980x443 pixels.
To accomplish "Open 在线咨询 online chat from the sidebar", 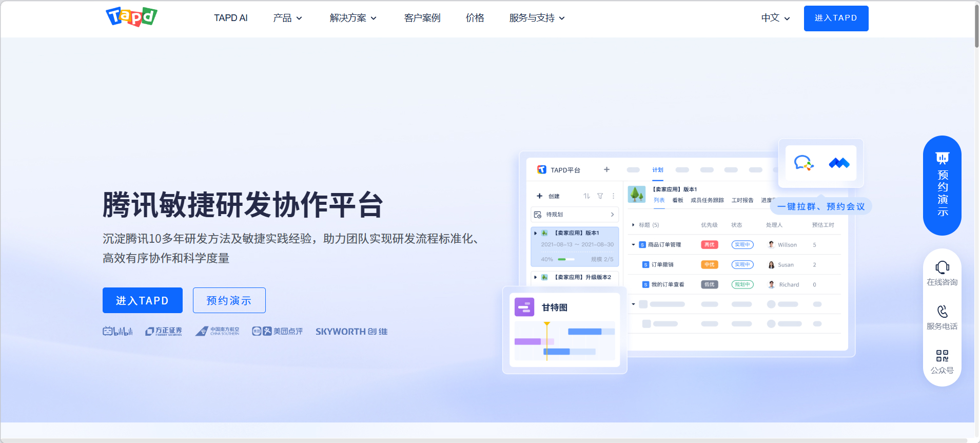I will click(x=942, y=274).
